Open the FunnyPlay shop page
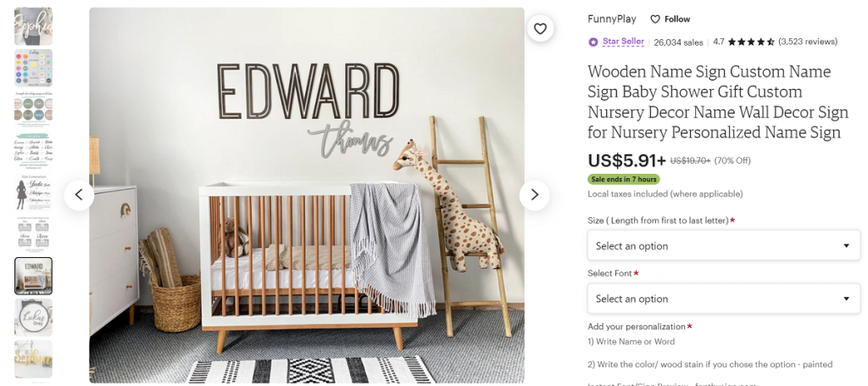The width and height of the screenshot is (868, 386). tap(612, 19)
